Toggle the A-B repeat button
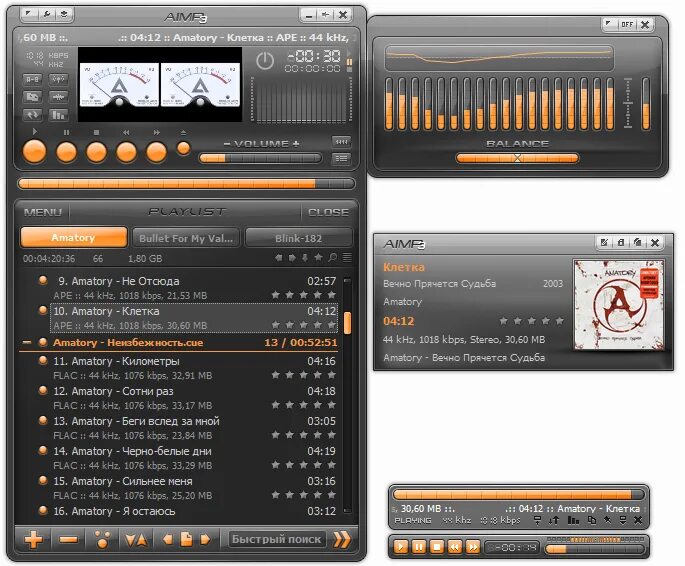 point(32,79)
